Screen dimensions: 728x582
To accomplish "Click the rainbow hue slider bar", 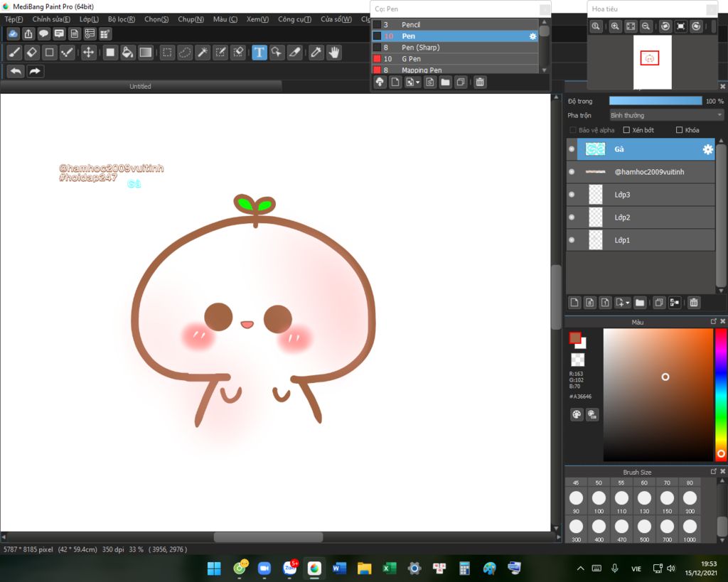I will coord(721,394).
